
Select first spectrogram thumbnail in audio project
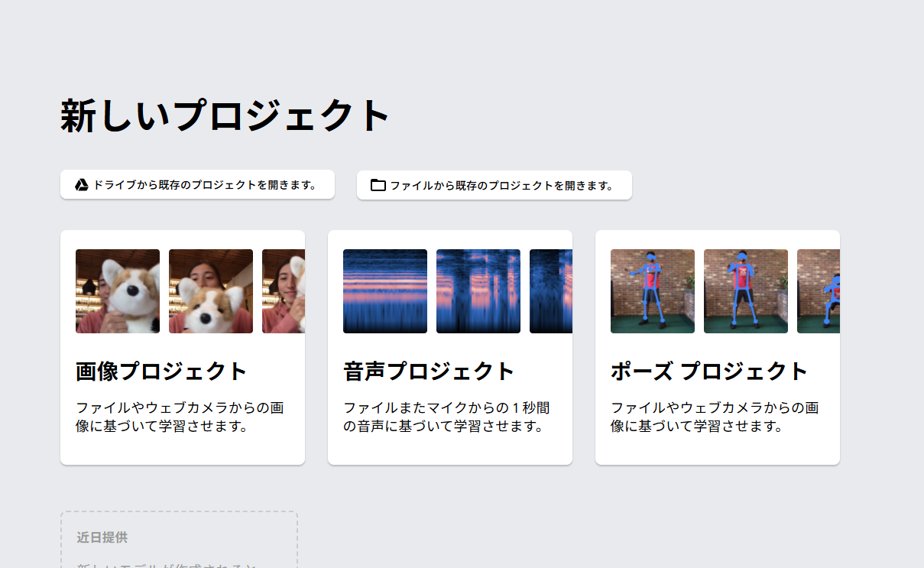[x=385, y=291]
